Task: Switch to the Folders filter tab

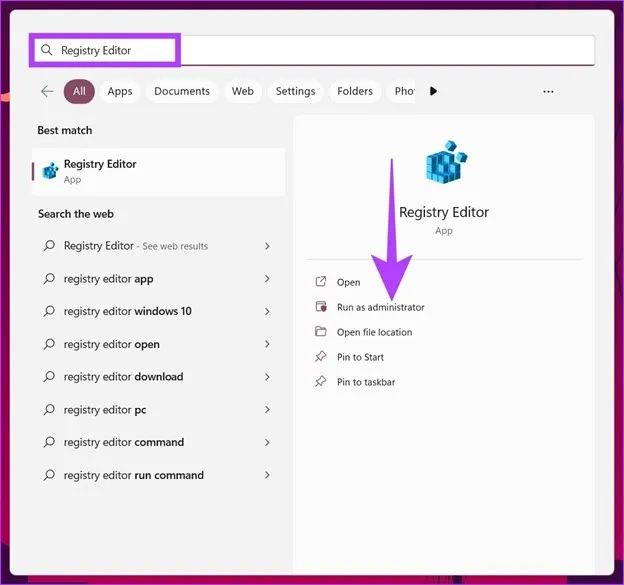Action: (x=355, y=91)
